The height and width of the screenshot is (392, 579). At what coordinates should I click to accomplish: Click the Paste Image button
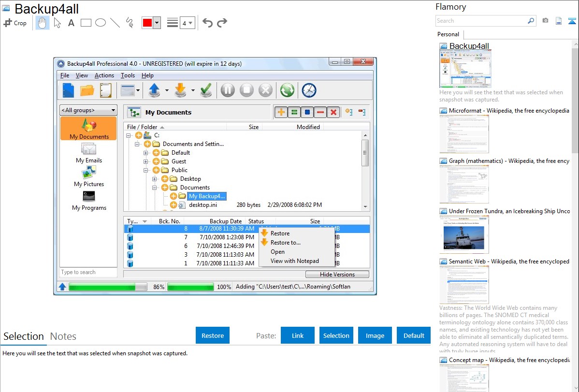coord(375,335)
